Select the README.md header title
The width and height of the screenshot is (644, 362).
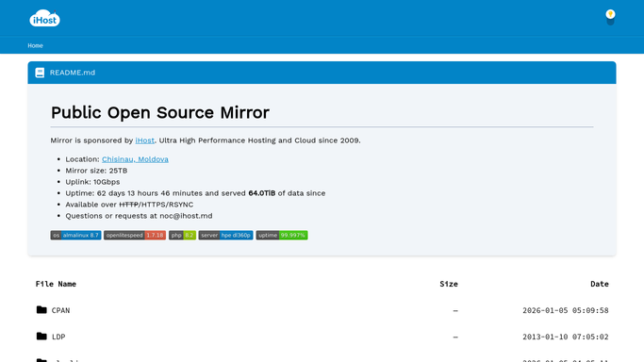tap(73, 73)
